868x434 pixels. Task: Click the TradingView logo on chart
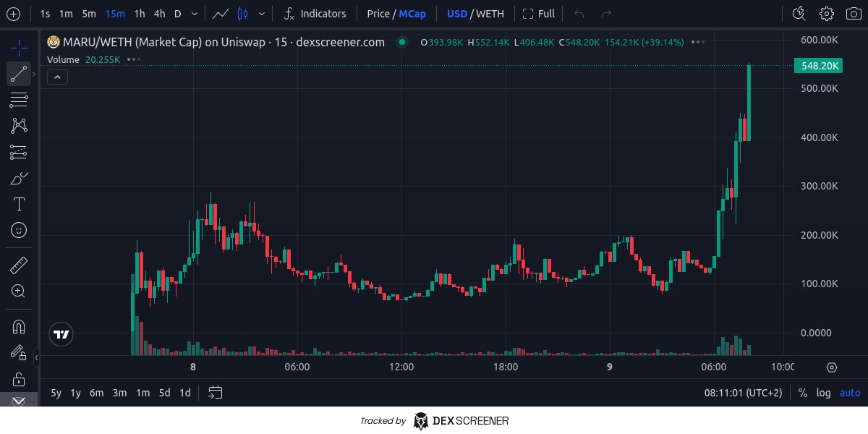[61, 333]
